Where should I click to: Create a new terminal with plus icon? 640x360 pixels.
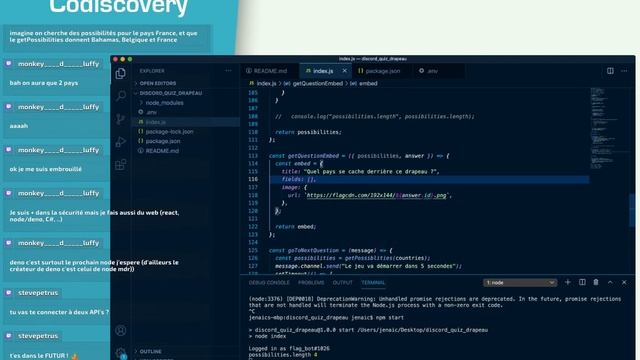[568, 282]
